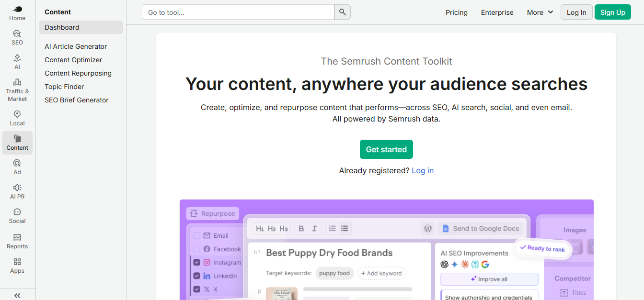Click the search magnifier button
Image resolution: width=644 pixels, height=300 pixels.
point(343,12)
